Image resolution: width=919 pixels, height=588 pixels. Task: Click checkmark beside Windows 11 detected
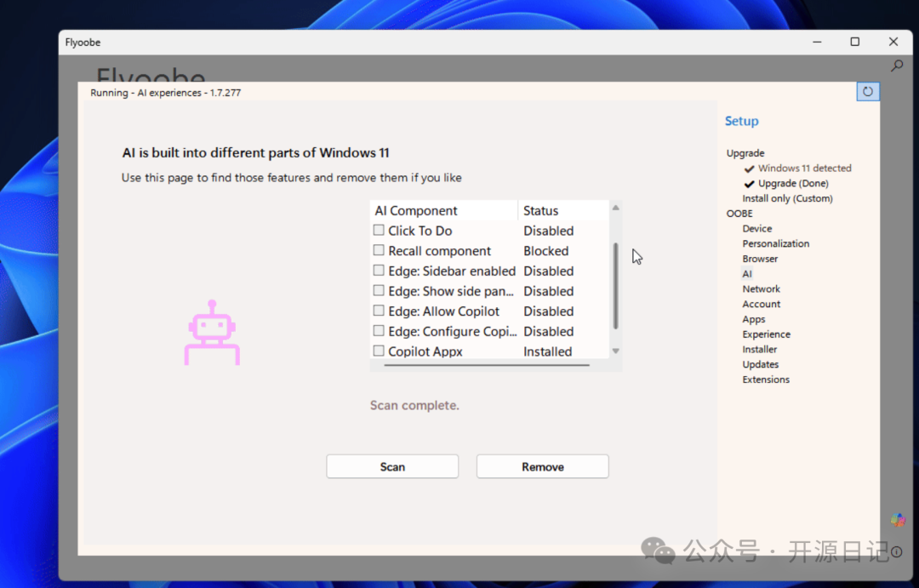point(749,168)
